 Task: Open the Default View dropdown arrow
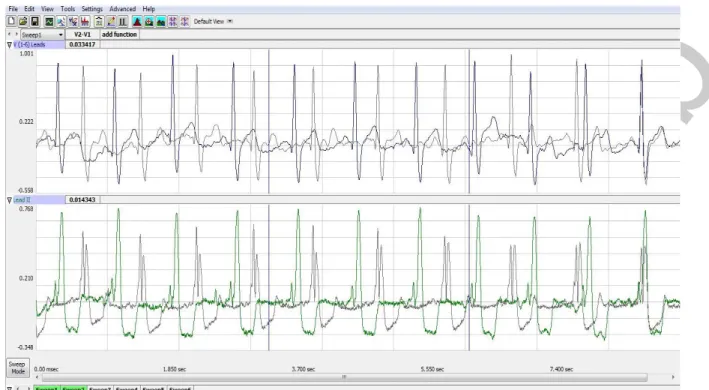tap(230, 21)
